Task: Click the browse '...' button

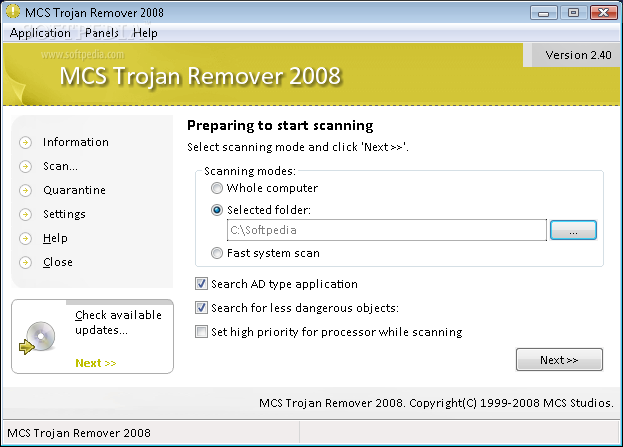Action: click(573, 230)
